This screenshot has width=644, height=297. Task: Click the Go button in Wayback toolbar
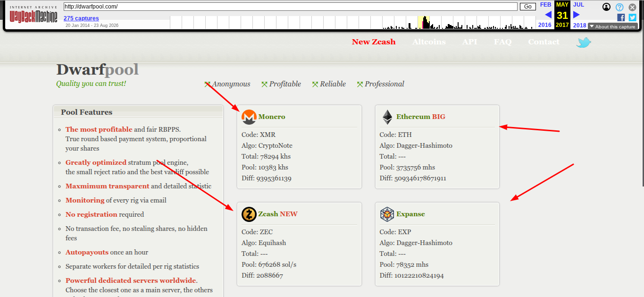click(x=528, y=7)
